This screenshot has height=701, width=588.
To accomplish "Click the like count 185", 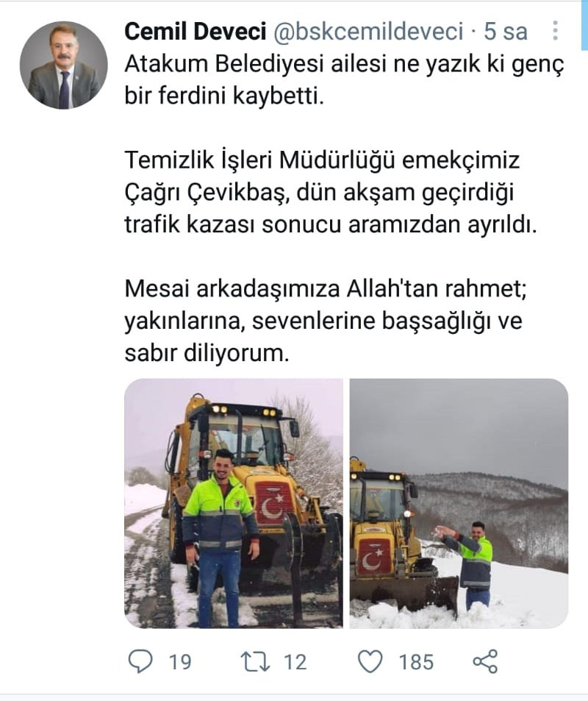I will click(x=416, y=662).
